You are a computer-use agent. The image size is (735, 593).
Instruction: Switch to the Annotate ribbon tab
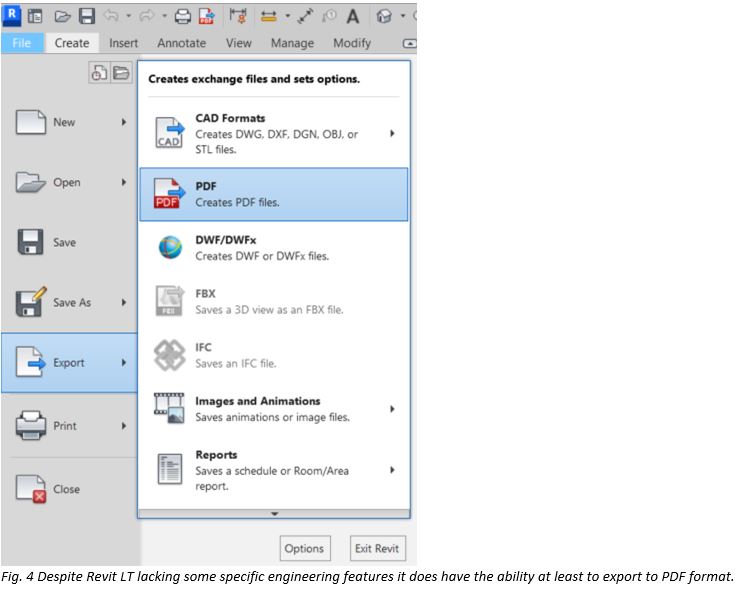[182, 43]
